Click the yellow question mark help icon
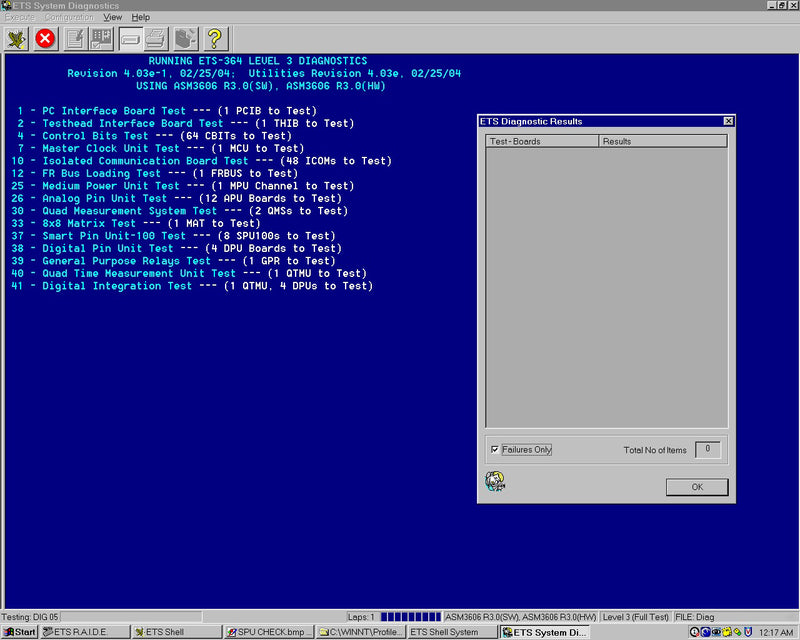Image resolution: width=800 pixels, height=640 pixels. pos(216,39)
